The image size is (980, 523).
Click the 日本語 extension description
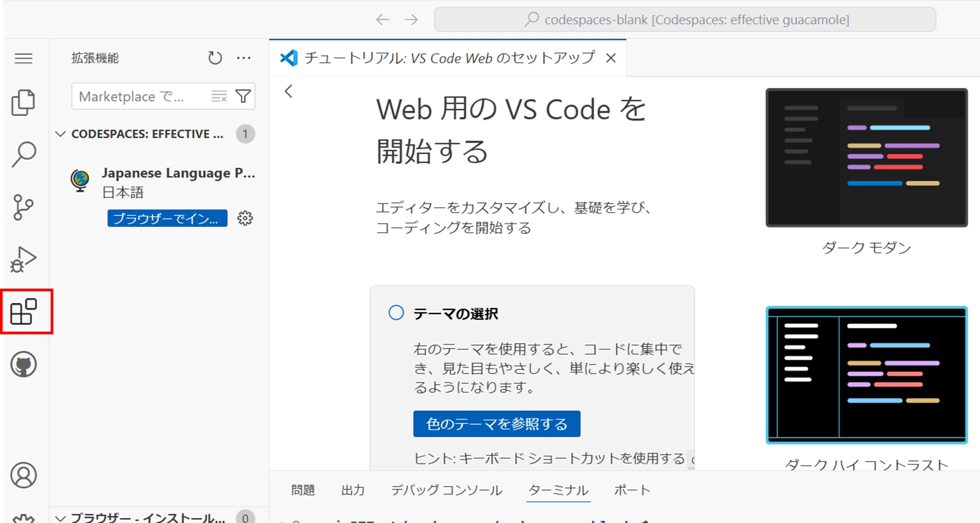pyautogui.click(x=123, y=192)
